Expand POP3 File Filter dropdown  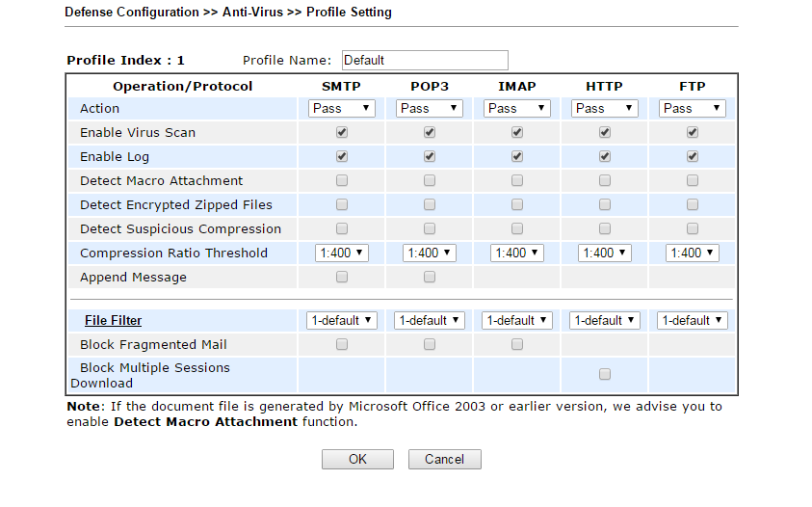click(430, 320)
